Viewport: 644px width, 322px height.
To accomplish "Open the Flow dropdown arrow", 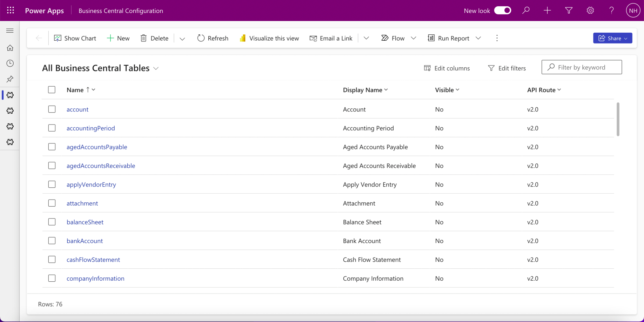I will [x=414, y=38].
